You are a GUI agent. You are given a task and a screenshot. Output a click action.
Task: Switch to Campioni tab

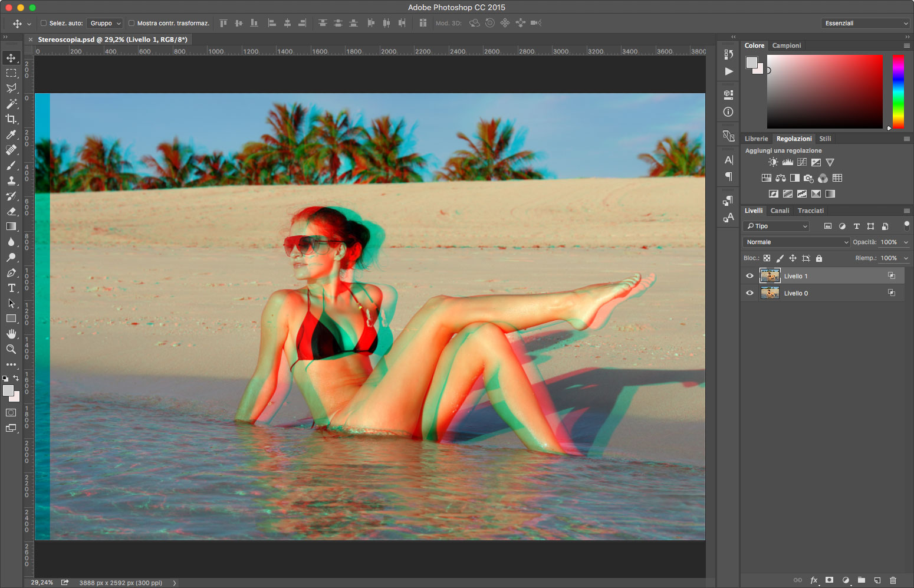coord(787,45)
